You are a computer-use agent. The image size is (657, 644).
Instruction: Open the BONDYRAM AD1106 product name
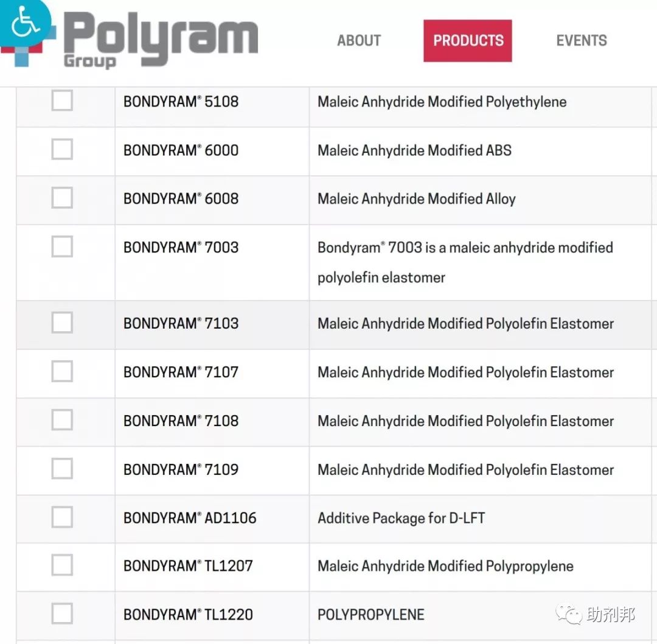pos(190,518)
